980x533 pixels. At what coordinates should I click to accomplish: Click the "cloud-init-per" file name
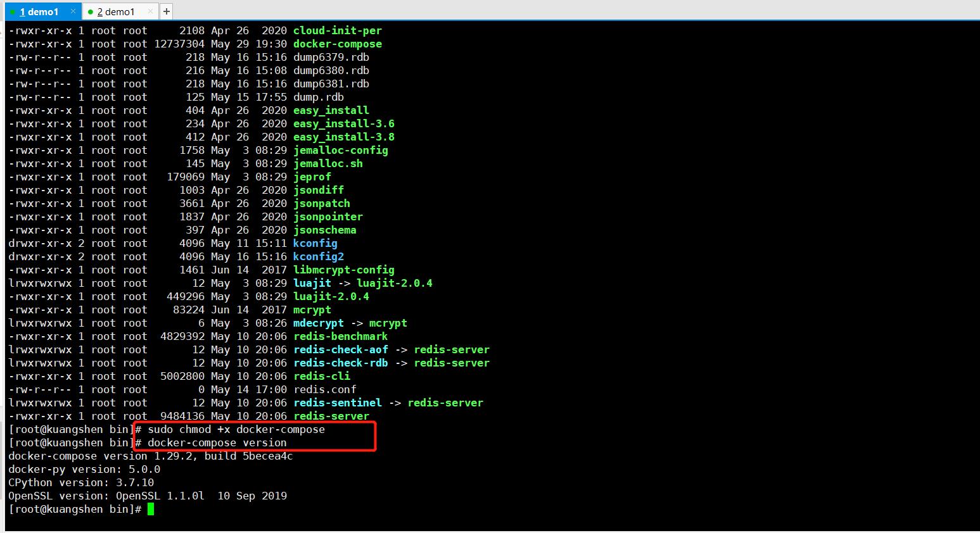(338, 30)
